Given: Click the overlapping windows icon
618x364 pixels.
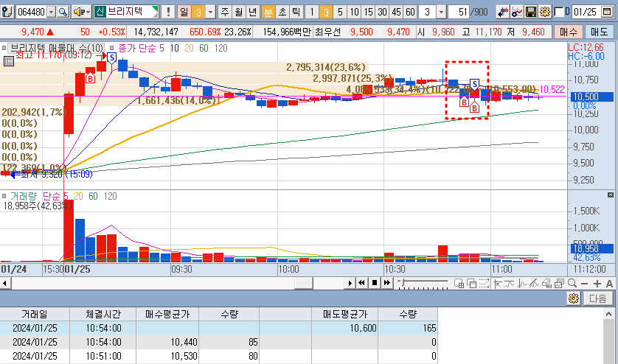Looking at the screenshot, I should (471, 283).
